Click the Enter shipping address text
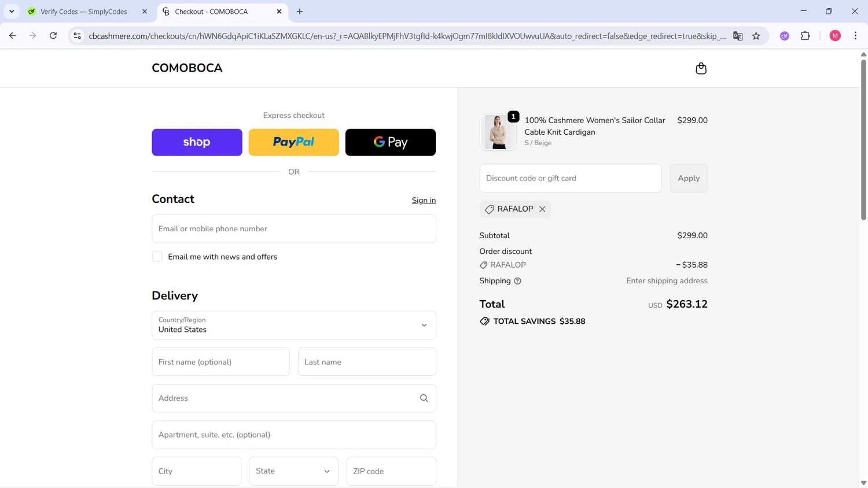 [667, 281]
